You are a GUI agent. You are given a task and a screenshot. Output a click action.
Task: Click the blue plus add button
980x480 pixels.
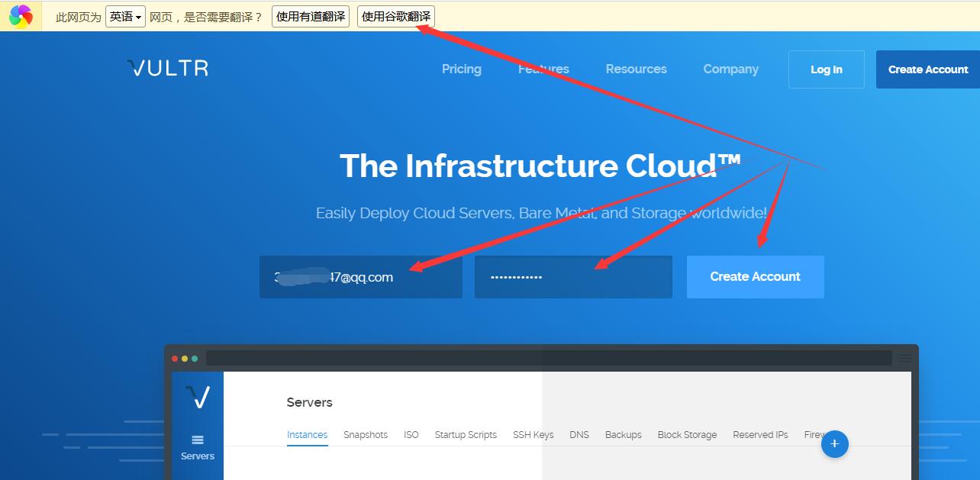[x=834, y=443]
